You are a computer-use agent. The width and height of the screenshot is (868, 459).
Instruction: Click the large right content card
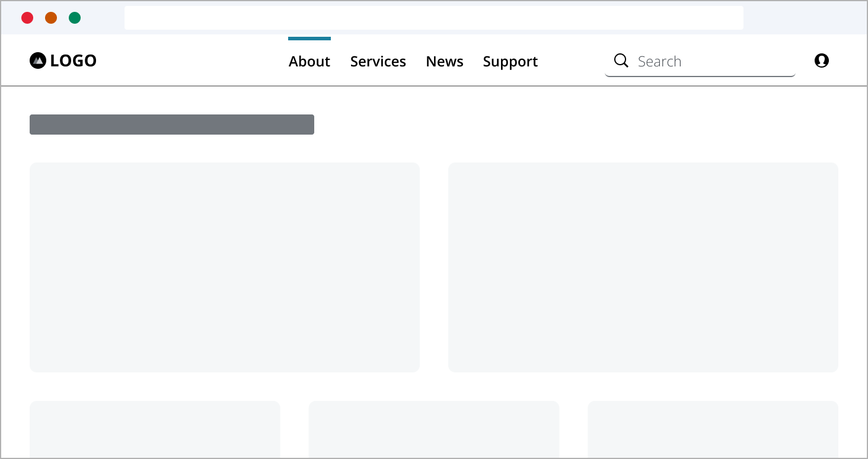tap(643, 267)
